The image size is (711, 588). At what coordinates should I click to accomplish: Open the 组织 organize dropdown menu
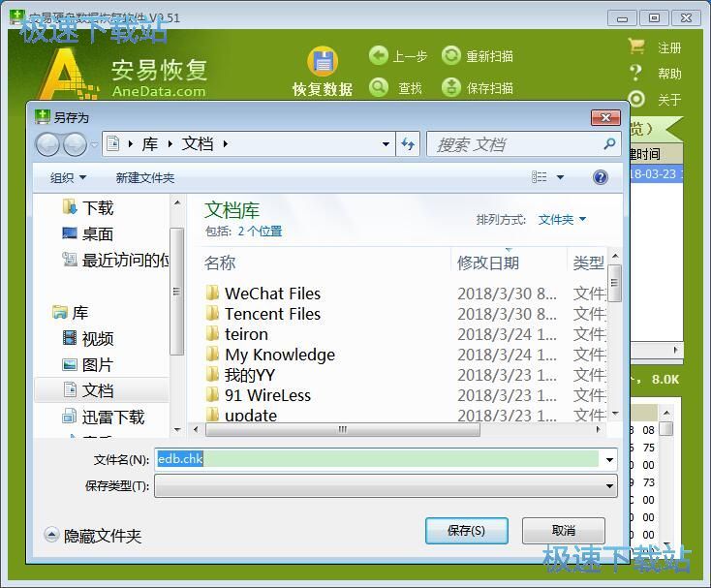pyautogui.click(x=68, y=177)
